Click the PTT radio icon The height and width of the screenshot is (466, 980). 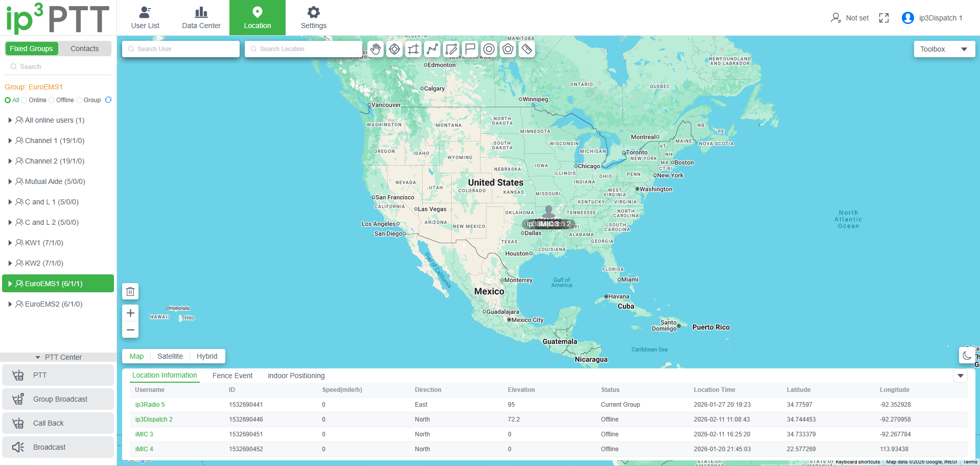pos(18,376)
